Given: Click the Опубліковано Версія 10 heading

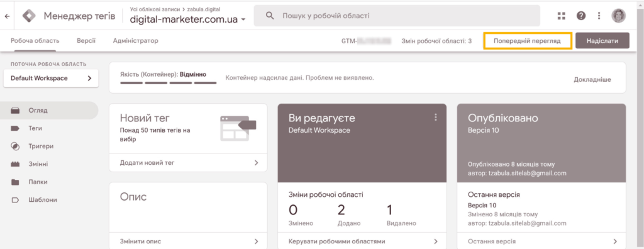Looking at the screenshot, I should click(502, 123).
